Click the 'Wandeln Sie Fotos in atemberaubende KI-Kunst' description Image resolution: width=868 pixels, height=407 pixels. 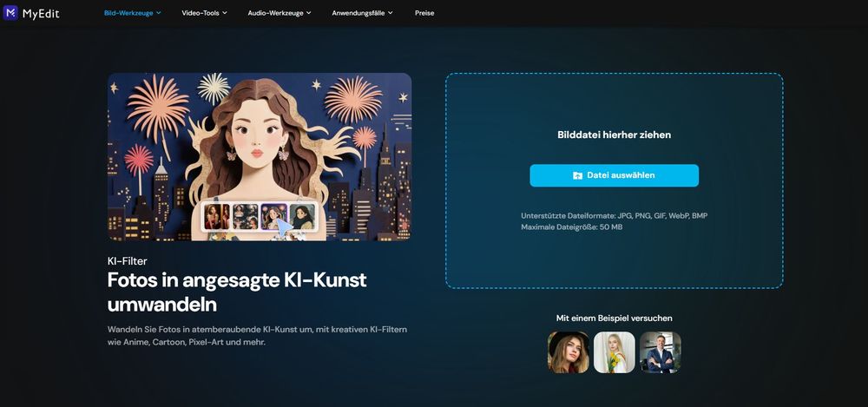tap(258, 336)
